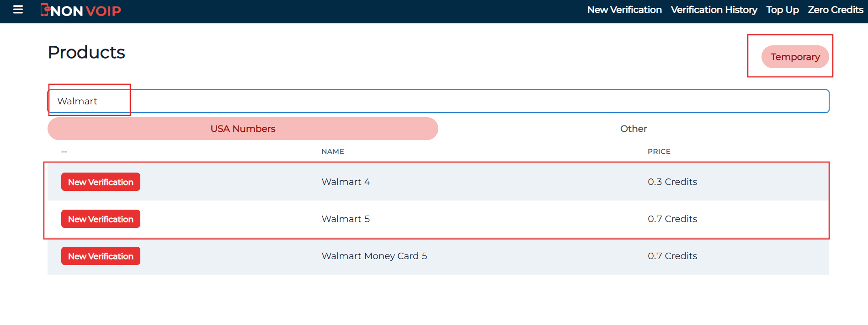Image resolution: width=868 pixels, height=325 pixels.
Task: Select the Walmart Money Card 5 name
Action: (x=374, y=256)
